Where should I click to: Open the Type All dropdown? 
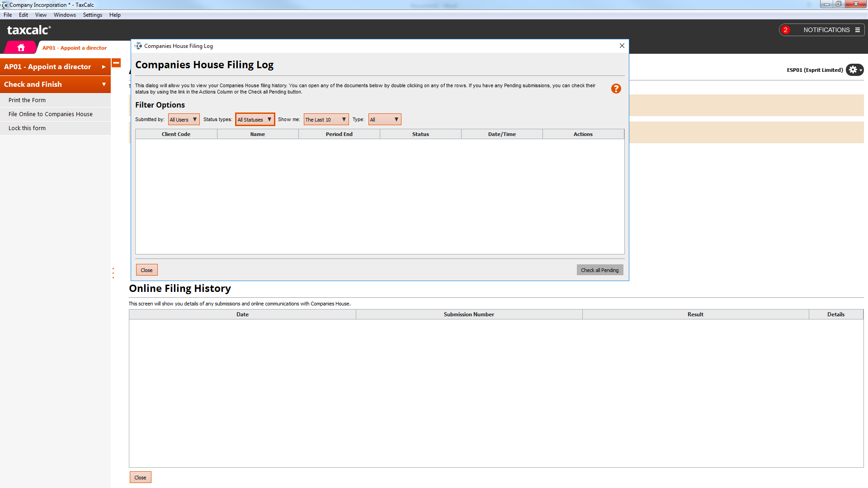[x=384, y=119]
